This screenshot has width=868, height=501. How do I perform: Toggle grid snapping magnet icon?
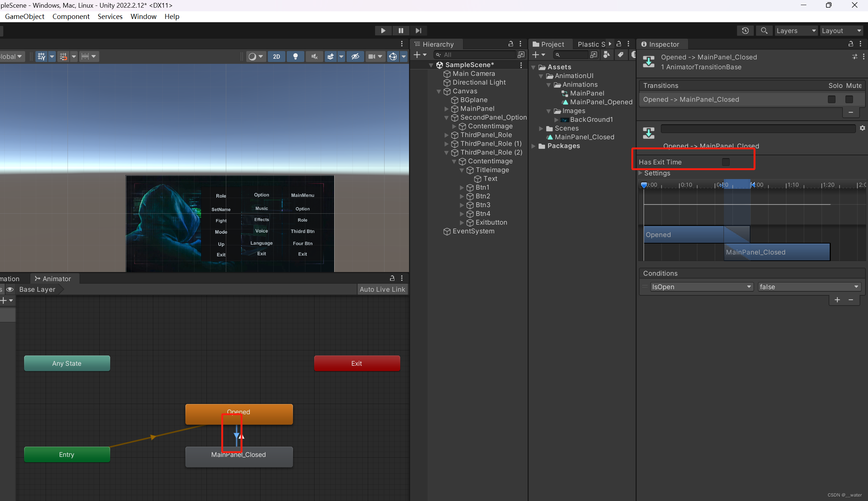pyautogui.click(x=63, y=57)
